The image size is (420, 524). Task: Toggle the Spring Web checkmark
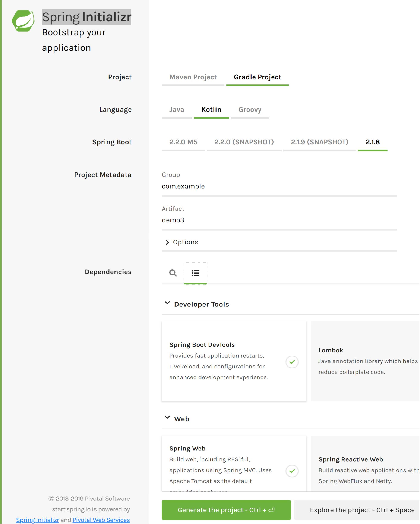(292, 471)
